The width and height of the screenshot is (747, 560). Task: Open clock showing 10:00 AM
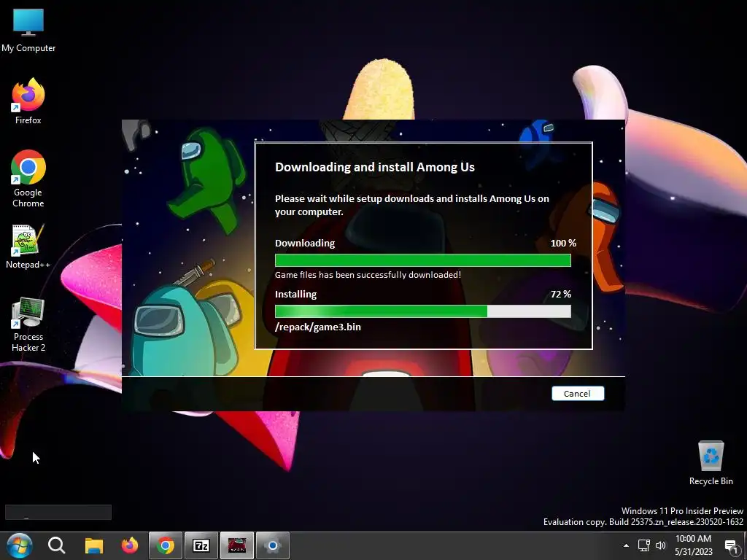[x=693, y=545]
